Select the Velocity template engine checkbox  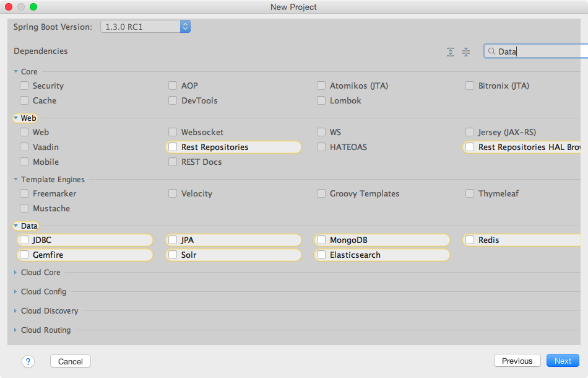point(173,193)
